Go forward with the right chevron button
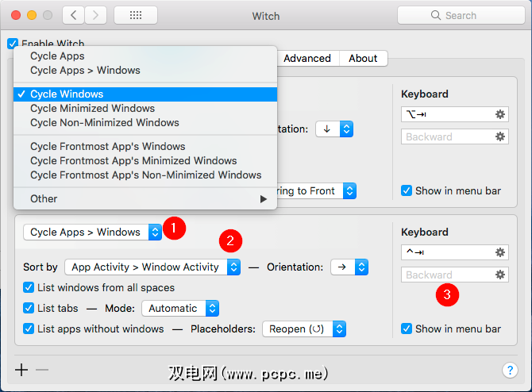This screenshot has width=532, height=392. (95, 15)
